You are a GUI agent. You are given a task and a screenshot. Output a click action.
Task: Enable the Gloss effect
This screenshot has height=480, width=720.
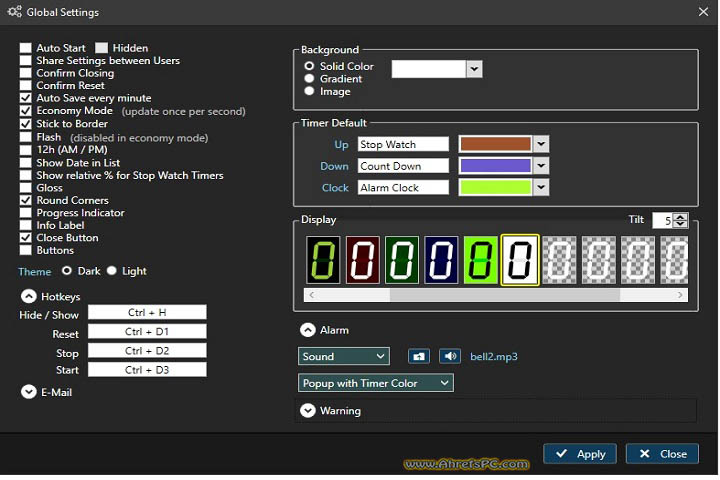tap(26, 187)
